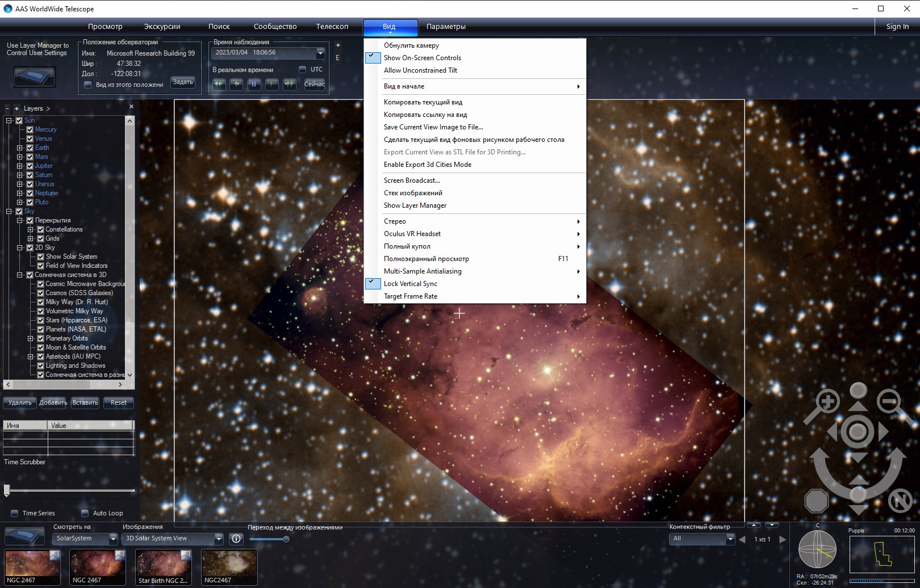The height and width of the screenshot is (588, 920).
Task: Choose Save Current View Image to File
Action: (433, 127)
